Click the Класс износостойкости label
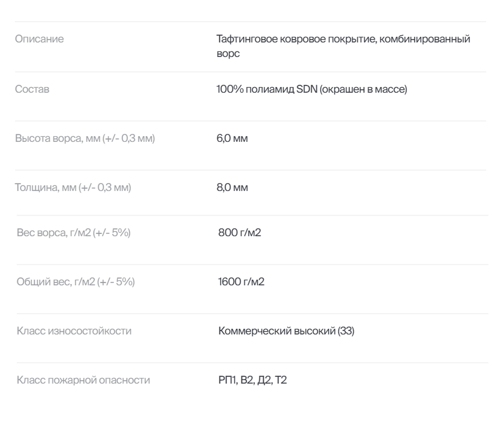This screenshot has height=426, width=504. coord(74,331)
